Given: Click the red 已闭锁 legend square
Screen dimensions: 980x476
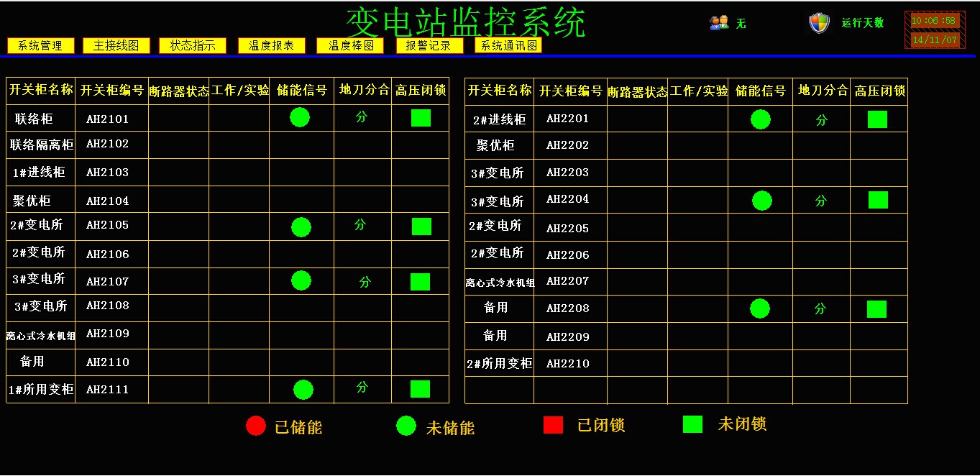Looking at the screenshot, I should tap(553, 425).
